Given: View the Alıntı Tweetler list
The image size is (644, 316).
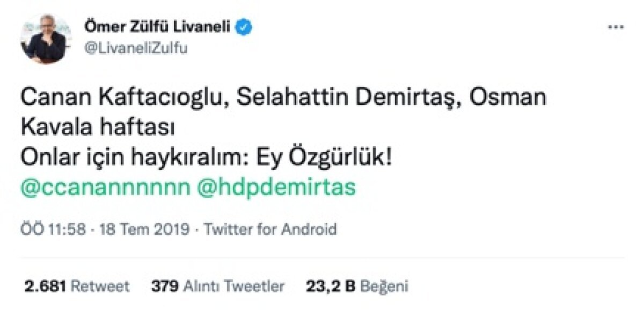Looking at the screenshot, I should click(x=234, y=286).
